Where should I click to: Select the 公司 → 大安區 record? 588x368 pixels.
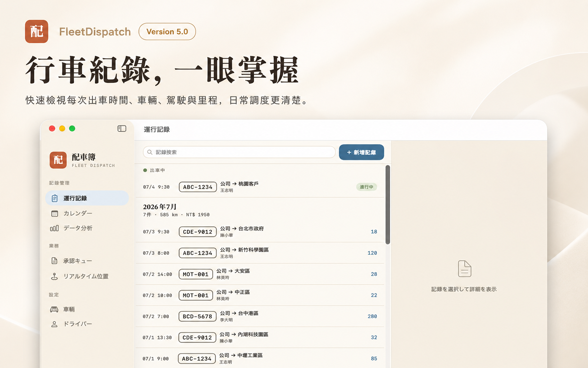(260, 274)
